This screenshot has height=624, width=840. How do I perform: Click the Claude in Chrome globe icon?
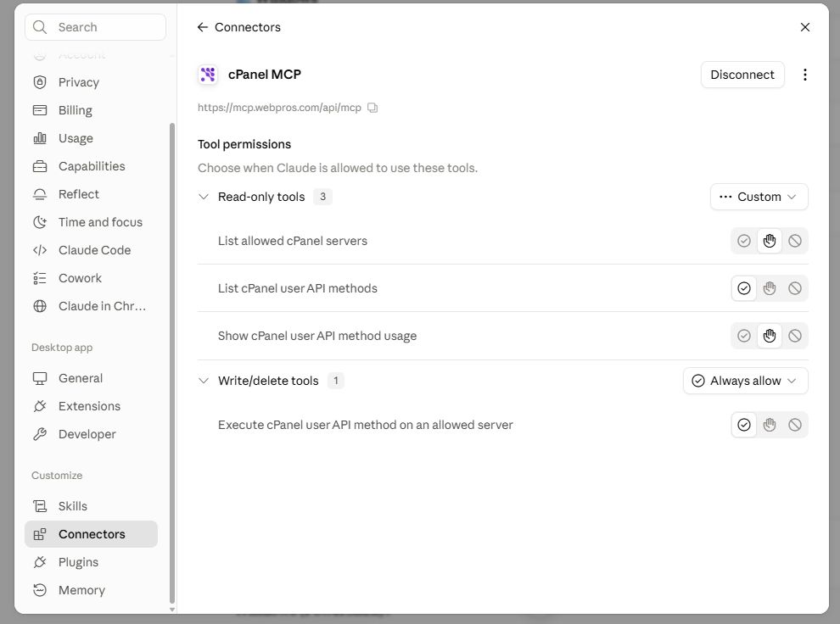click(x=40, y=306)
